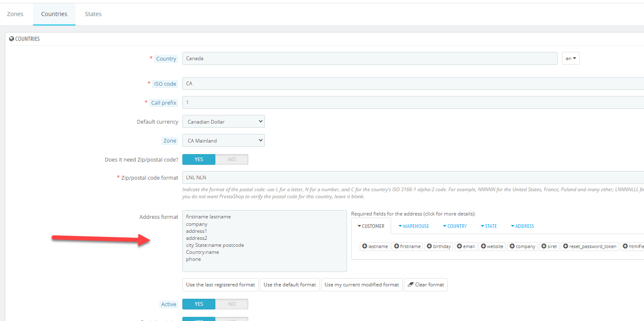Click inside the Address format text area
The width and height of the screenshot is (644, 321).
[x=264, y=241]
